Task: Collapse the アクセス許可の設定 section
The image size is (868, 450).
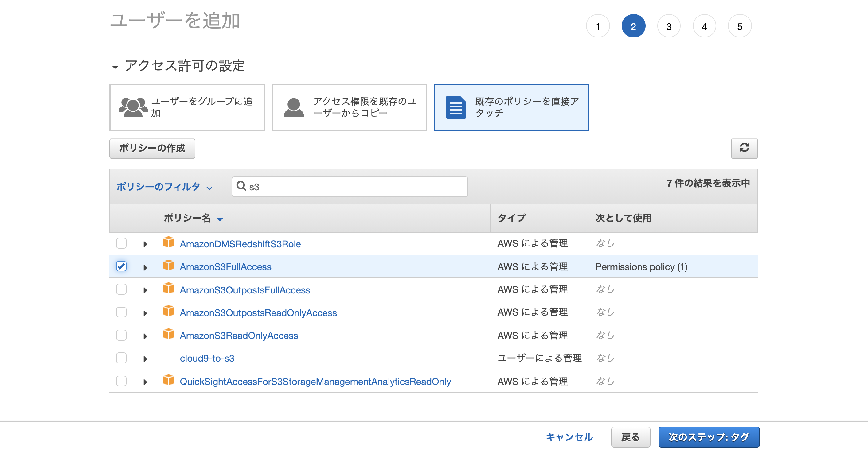Action: tap(115, 67)
